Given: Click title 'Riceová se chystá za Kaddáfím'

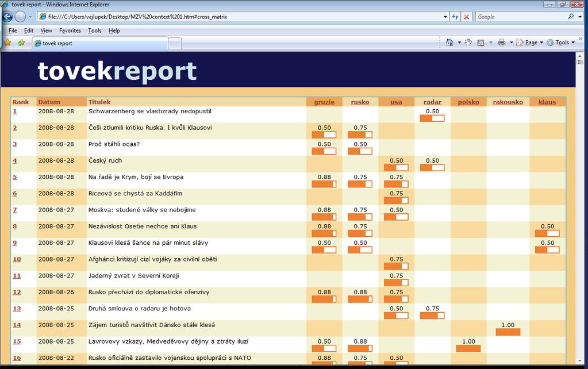Looking at the screenshot, I should [x=135, y=194].
